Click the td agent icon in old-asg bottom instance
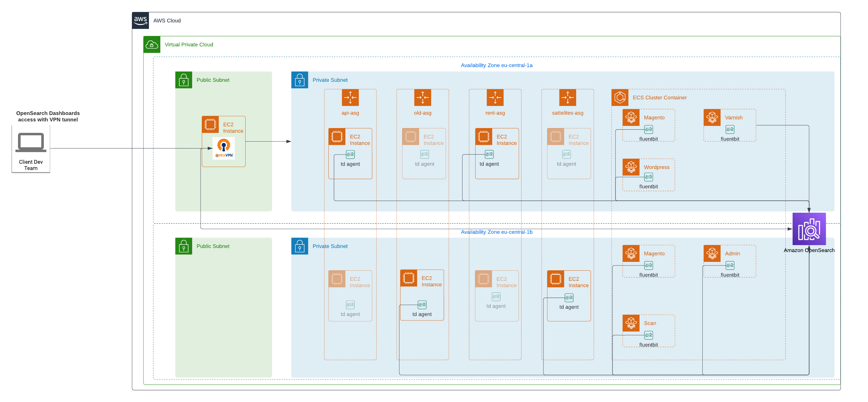Screen dimensions: 868x402 pos(422,305)
